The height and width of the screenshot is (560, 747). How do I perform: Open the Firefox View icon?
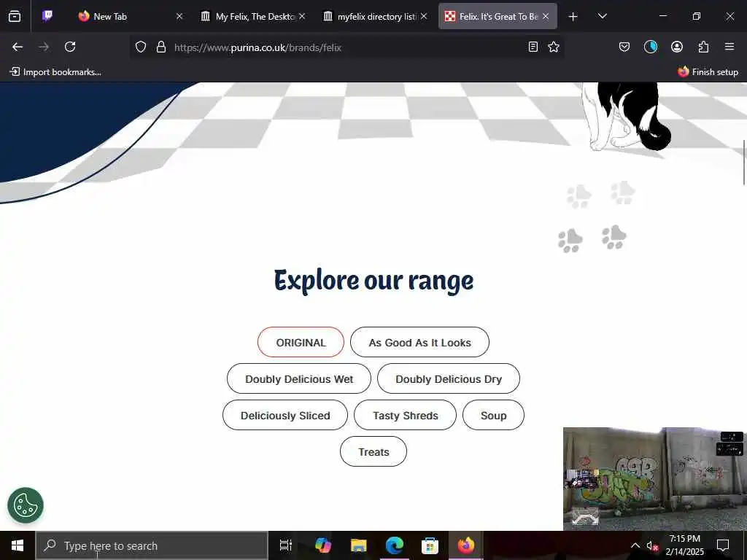15,16
